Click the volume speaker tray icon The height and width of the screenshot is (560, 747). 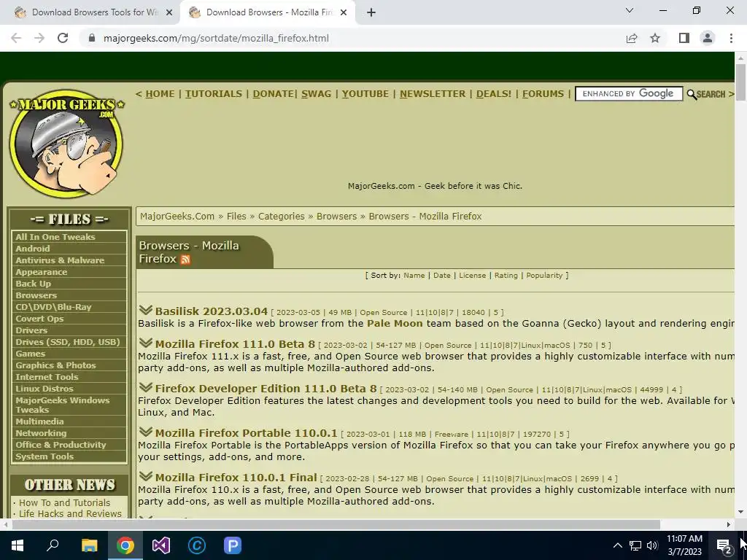652,545
